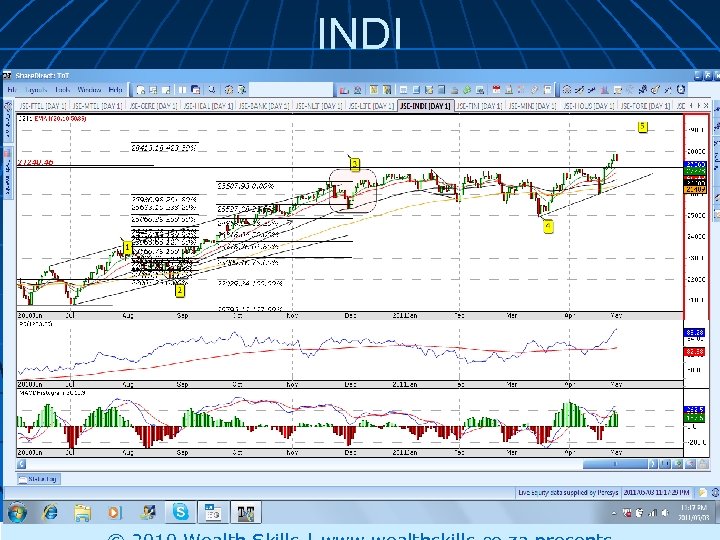Click the green refresh toolbar icon
The image size is (720, 540).
pyautogui.click(x=467, y=90)
